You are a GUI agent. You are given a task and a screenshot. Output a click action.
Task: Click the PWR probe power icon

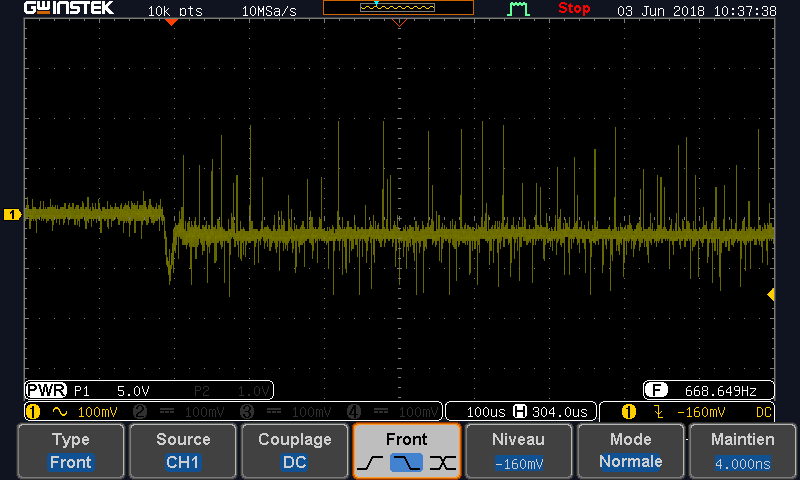coord(46,390)
